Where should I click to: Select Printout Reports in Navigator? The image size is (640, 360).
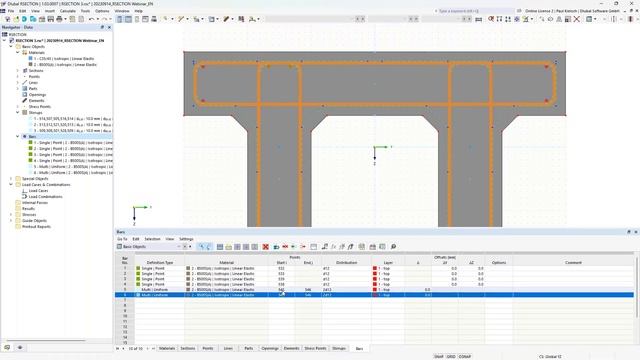click(36, 227)
